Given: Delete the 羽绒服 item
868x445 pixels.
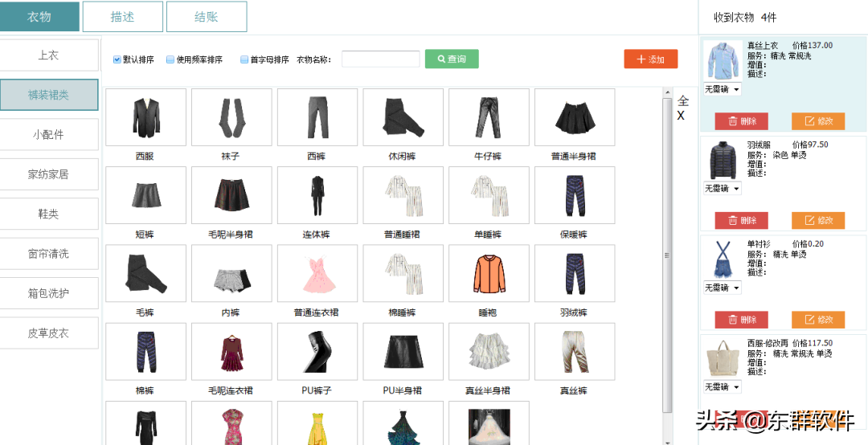Looking at the screenshot, I should [x=742, y=220].
